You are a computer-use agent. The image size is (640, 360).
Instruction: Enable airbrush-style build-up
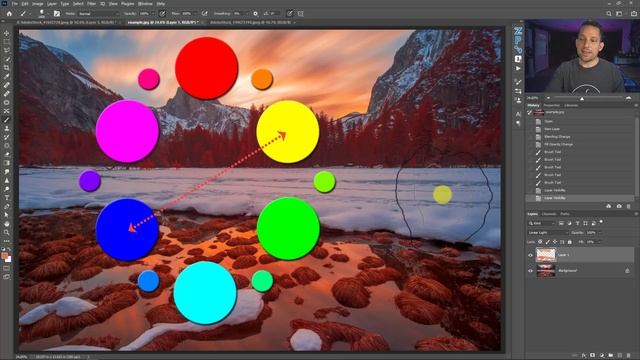click(x=204, y=13)
